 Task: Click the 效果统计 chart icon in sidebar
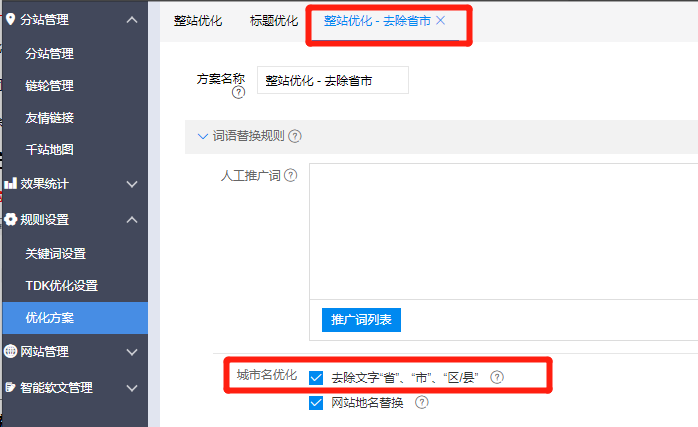tap(11, 184)
